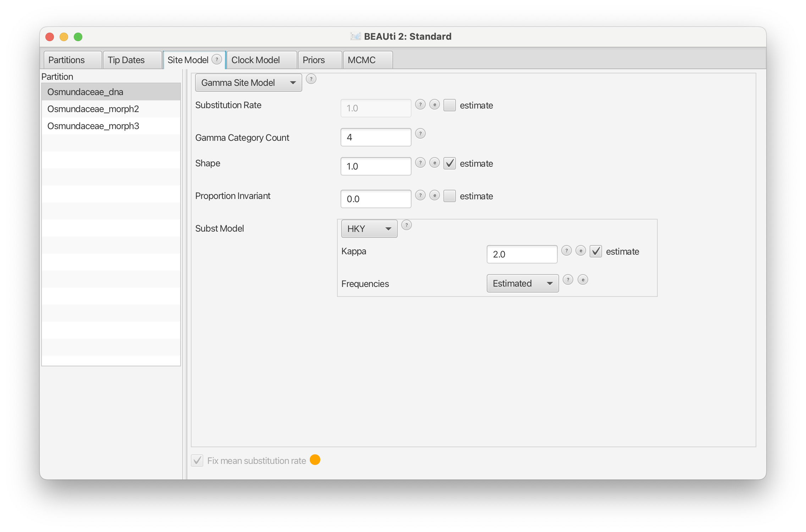The height and width of the screenshot is (532, 806).
Task: Open the Gamma Site Model dropdown
Action: (249, 83)
